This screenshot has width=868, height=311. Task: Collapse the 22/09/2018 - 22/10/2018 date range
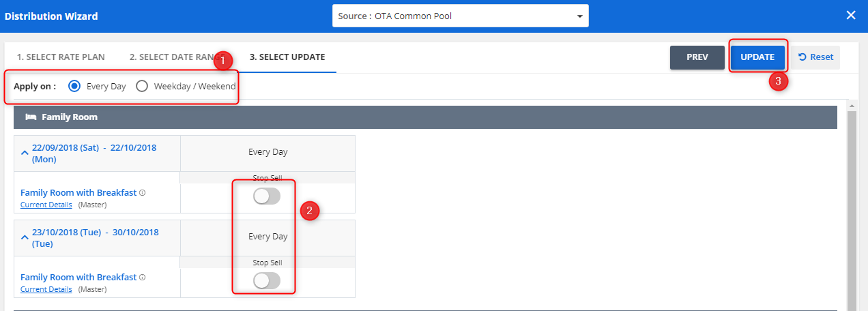(x=25, y=154)
